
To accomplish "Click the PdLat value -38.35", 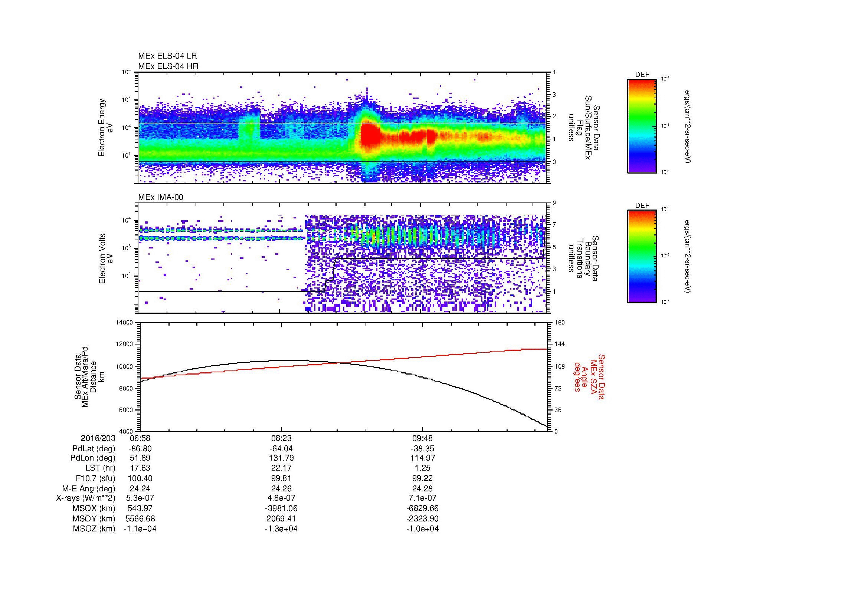I will 422,449.
